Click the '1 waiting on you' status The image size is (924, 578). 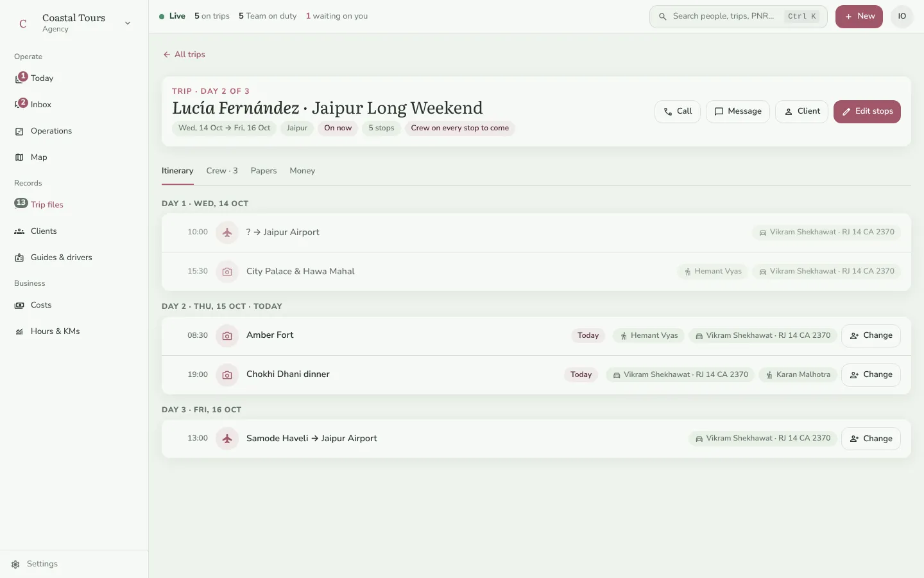[337, 16]
